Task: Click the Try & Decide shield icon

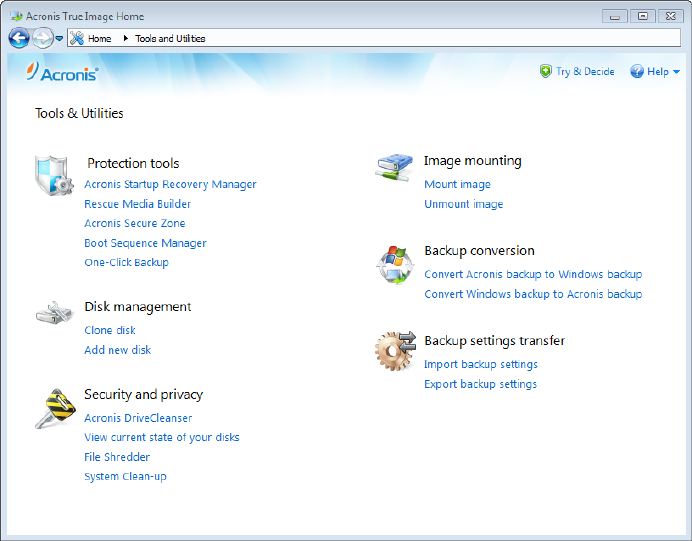Action: [546, 71]
